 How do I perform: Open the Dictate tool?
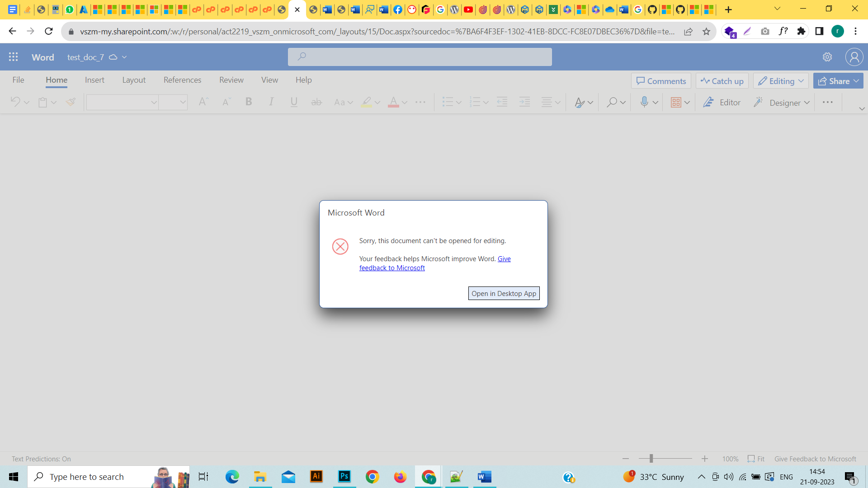point(644,102)
